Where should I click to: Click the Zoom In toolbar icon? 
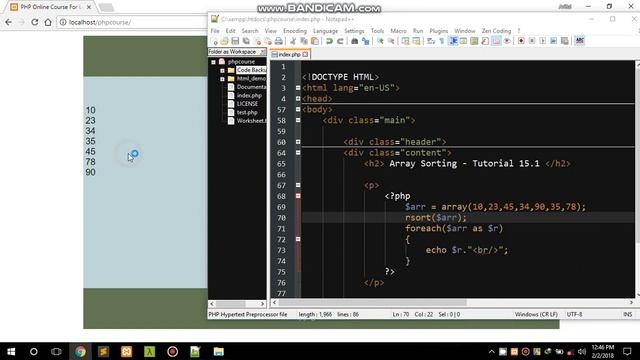(380, 41)
